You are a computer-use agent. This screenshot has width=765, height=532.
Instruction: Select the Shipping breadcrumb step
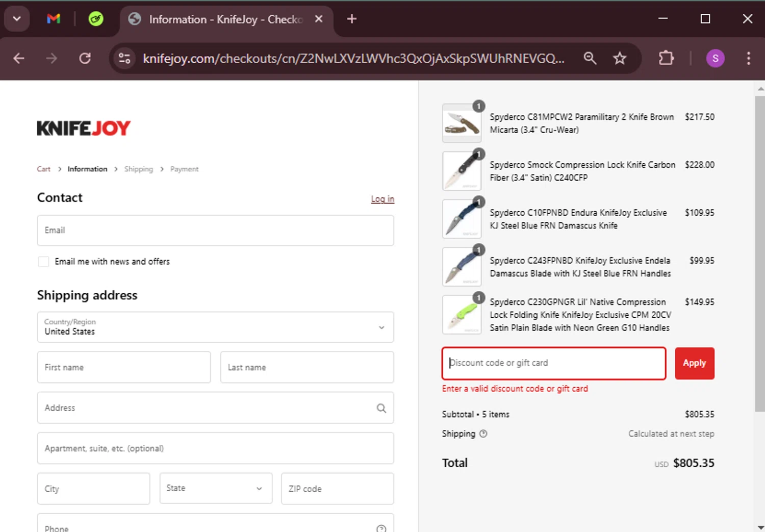click(x=138, y=169)
